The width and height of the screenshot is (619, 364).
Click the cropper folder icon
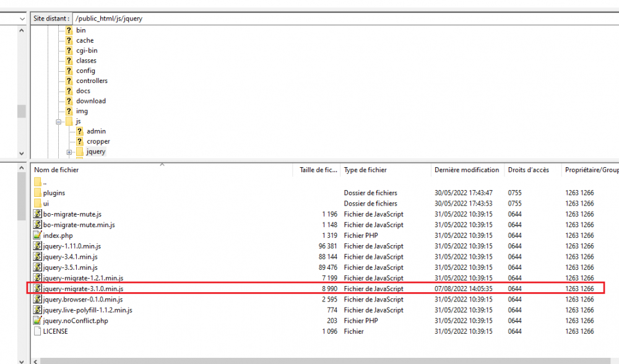click(x=80, y=141)
